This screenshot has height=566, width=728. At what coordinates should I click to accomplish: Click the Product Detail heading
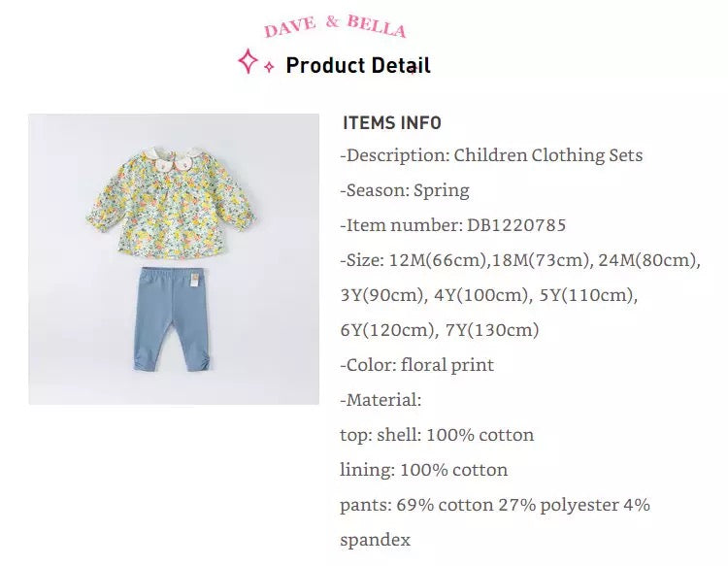coord(358,66)
